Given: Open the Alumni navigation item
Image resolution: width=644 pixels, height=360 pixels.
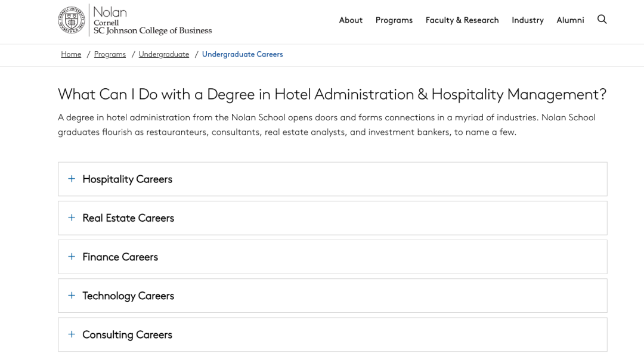Looking at the screenshot, I should [570, 20].
